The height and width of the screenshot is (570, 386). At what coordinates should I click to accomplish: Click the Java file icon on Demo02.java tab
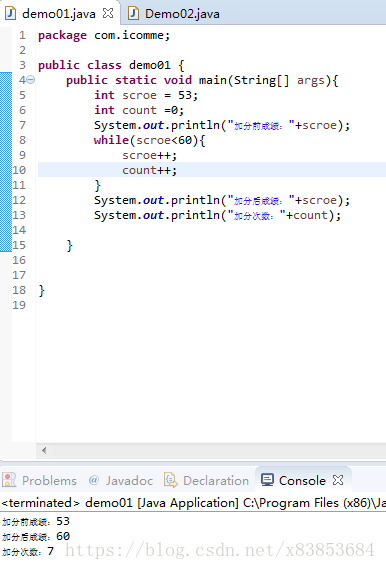coord(133,13)
